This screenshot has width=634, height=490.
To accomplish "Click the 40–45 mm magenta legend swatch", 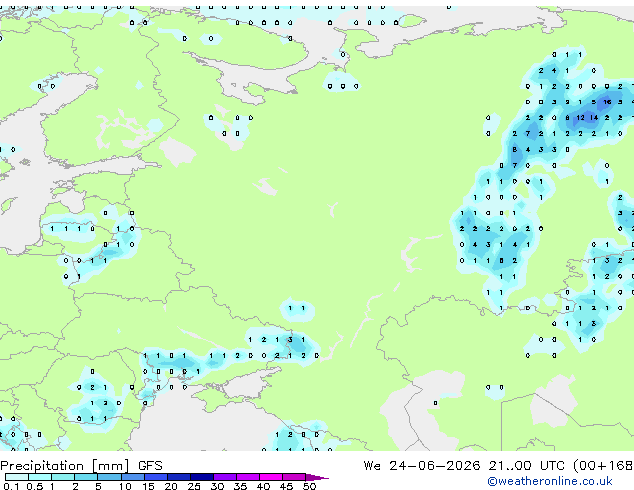I will click(271, 477).
